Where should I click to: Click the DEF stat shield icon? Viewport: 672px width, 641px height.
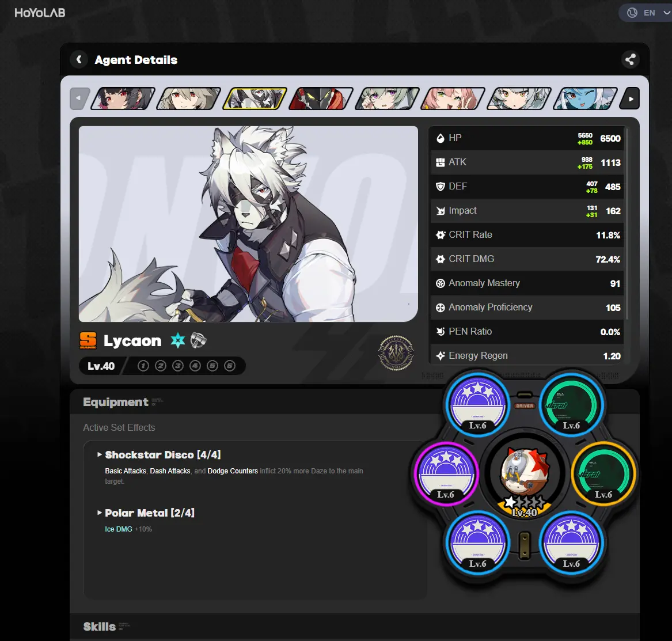(x=440, y=187)
